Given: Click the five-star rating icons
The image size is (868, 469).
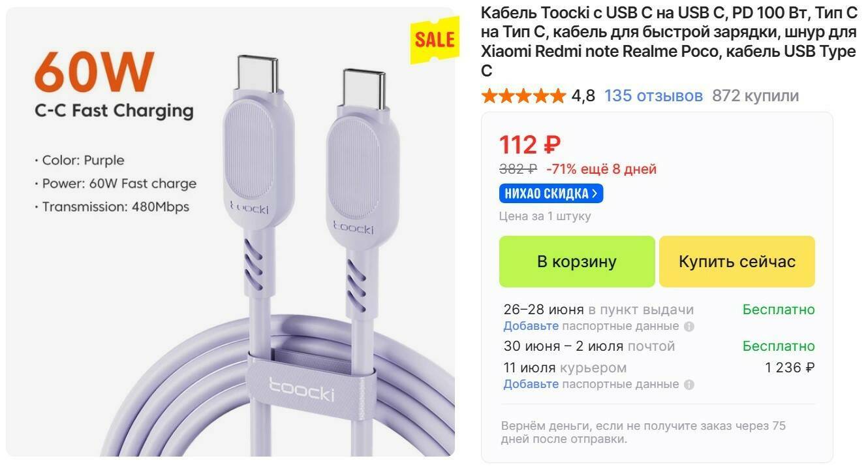Looking at the screenshot, I should tap(523, 97).
